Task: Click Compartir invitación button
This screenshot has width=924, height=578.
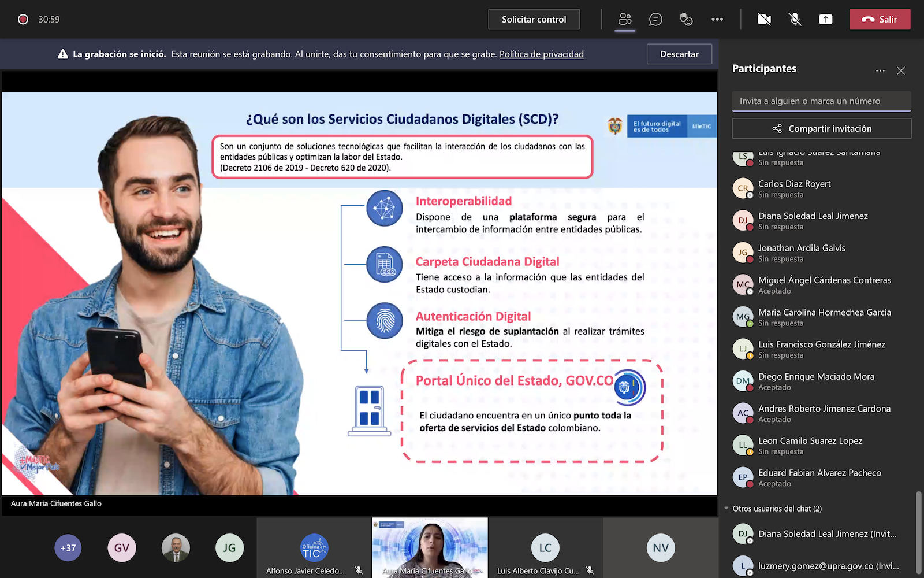Action: pos(821,128)
